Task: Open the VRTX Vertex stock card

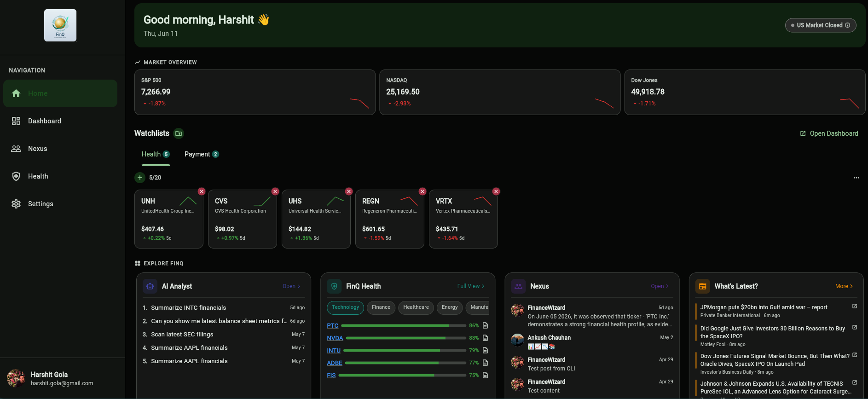Action: click(463, 219)
